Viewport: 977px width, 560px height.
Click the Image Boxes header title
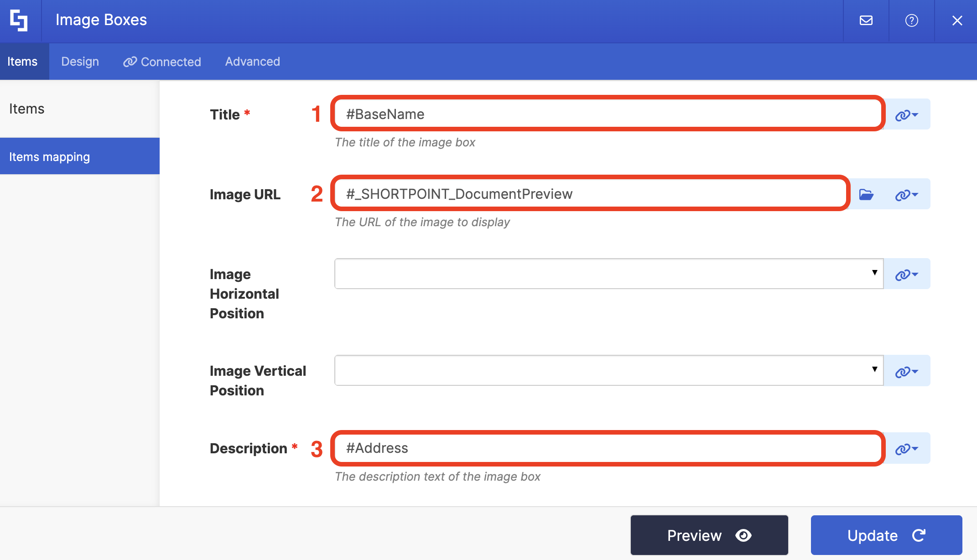(101, 20)
